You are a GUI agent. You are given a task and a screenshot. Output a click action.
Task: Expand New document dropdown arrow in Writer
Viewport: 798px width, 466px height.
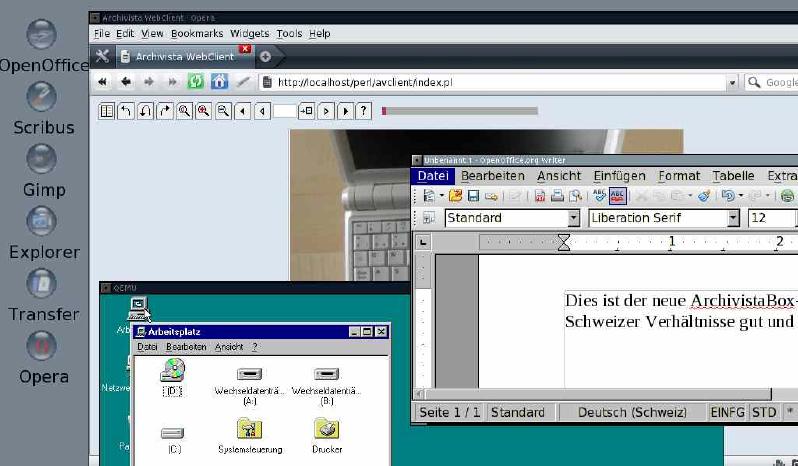pyautogui.click(x=441, y=196)
